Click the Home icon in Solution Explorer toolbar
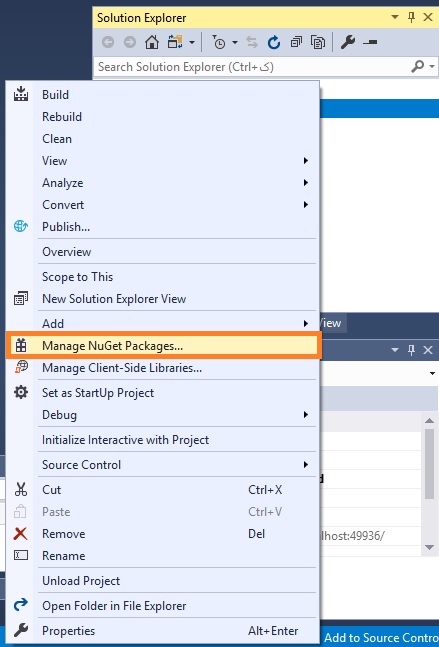 [152, 42]
